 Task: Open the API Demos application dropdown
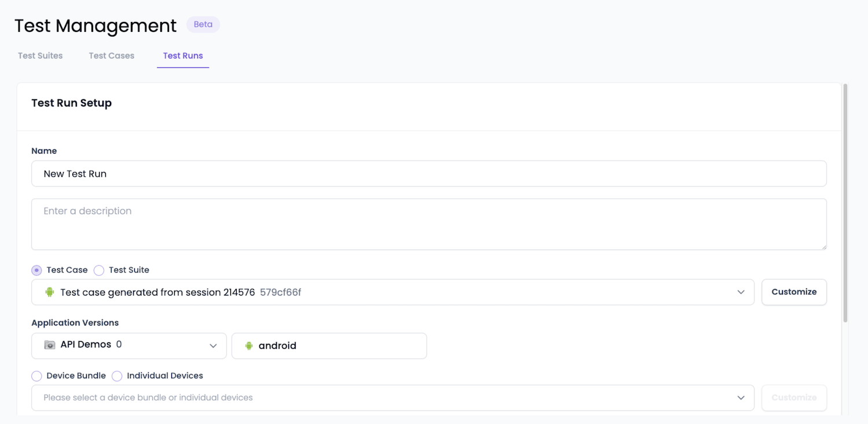coord(129,345)
